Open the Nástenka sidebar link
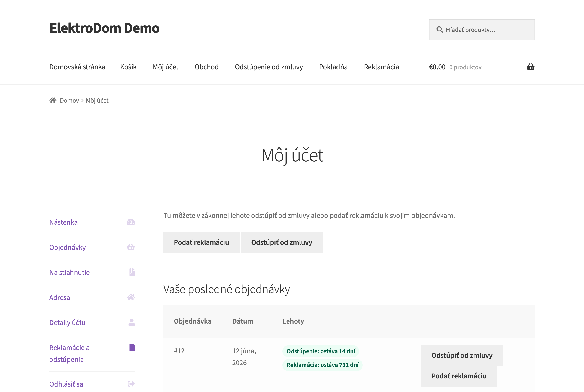Image resolution: width=584 pixels, height=392 pixels. point(63,222)
